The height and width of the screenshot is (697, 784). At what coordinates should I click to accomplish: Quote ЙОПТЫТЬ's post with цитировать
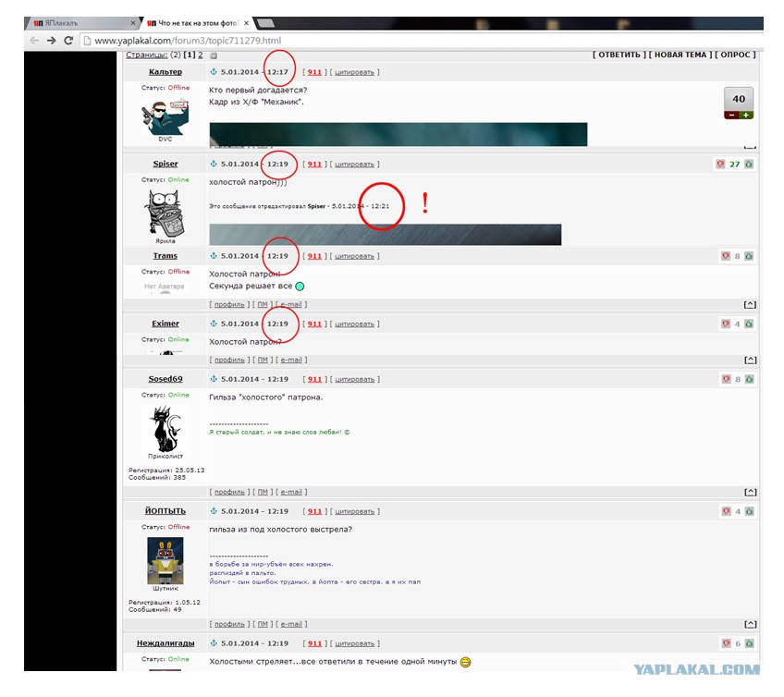coord(354,511)
